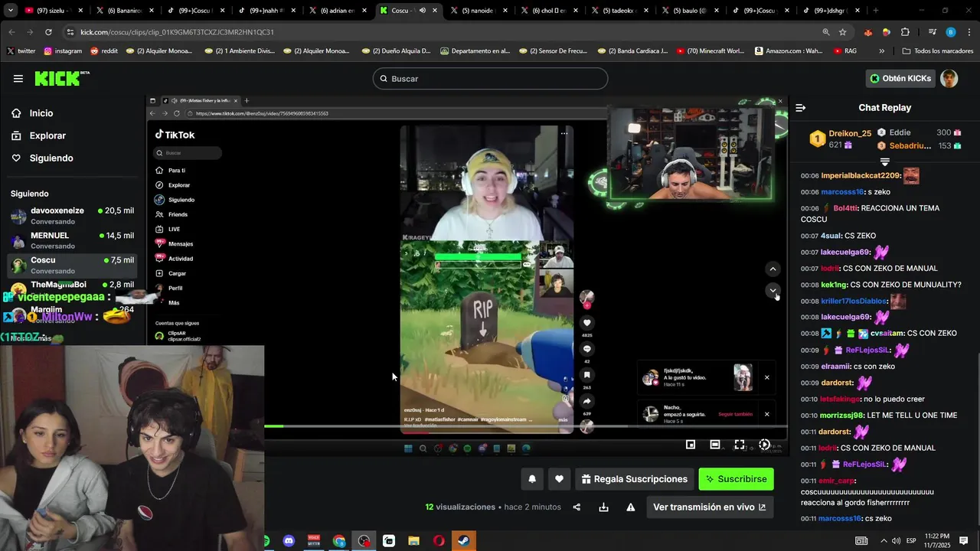Enter fullscreen on the video player
980x551 pixels.
740,445
